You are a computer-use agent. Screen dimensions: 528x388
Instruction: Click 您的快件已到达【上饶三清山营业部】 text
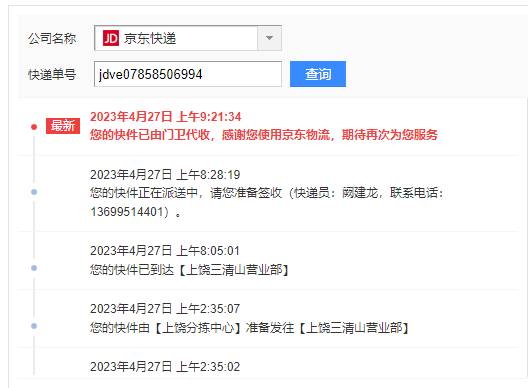(x=190, y=270)
